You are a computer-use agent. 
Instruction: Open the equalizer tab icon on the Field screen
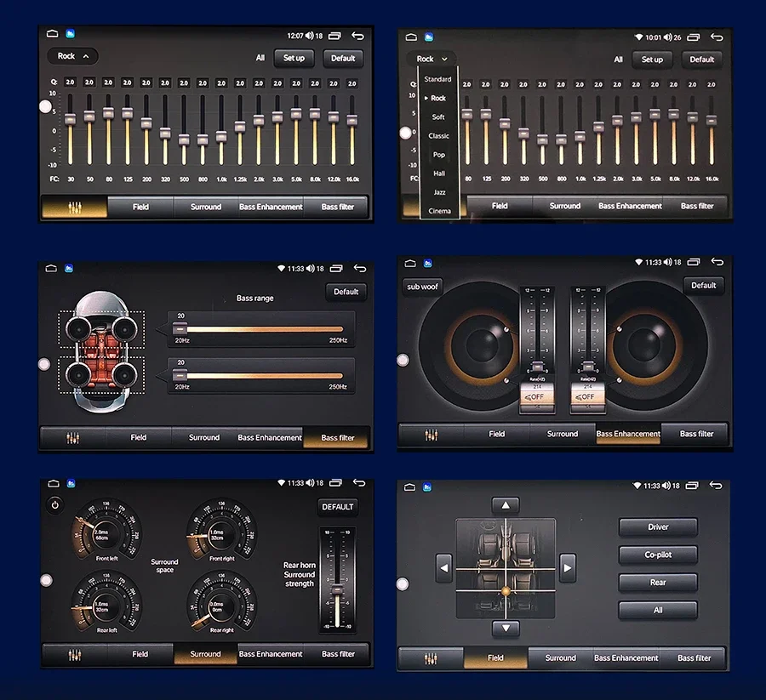[431, 658]
